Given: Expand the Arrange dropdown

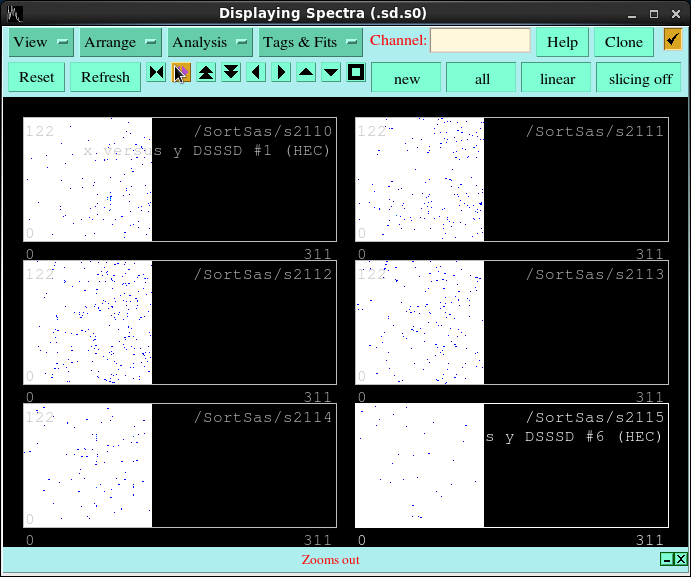Looking at the screenshot, I should click(121, 42).
